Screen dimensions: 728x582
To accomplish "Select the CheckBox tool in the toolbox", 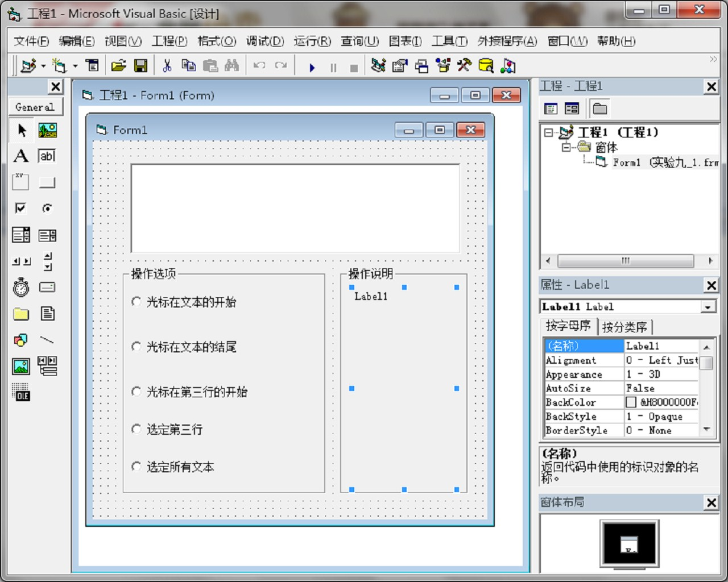I will pos(21,208).
